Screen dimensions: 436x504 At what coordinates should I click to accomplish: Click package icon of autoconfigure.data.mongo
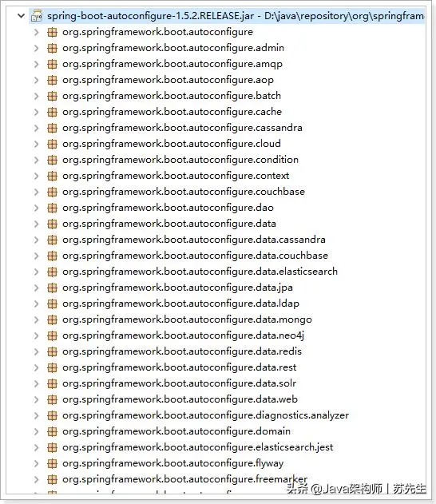pyautogui.click(x=52, y=319)
